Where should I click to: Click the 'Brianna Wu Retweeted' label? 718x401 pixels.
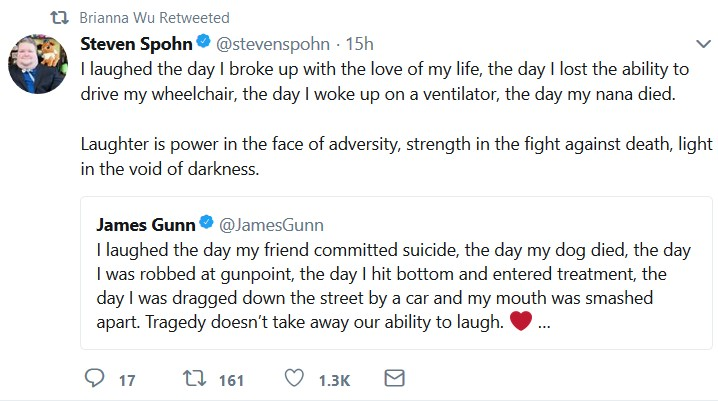click(x=154, y=18)
